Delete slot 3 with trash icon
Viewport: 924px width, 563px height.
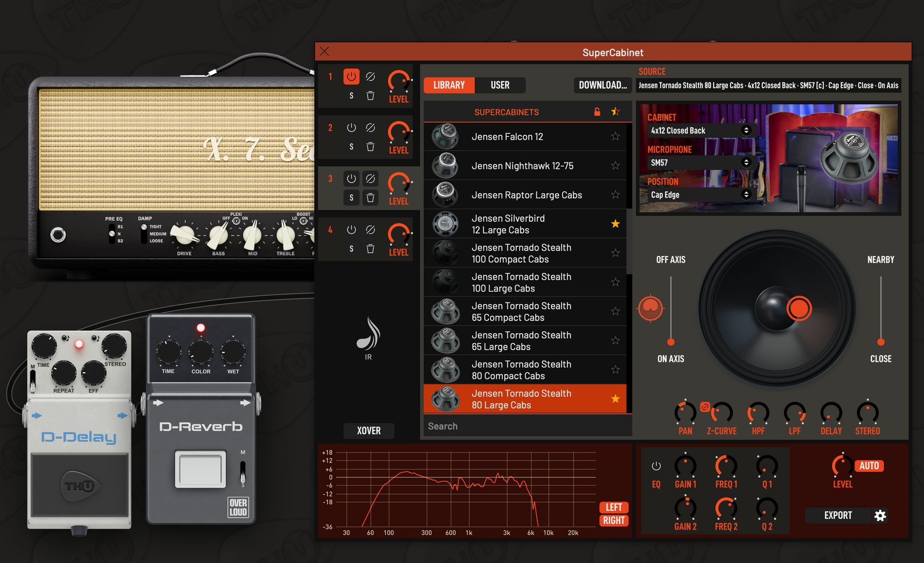point(370,197)
